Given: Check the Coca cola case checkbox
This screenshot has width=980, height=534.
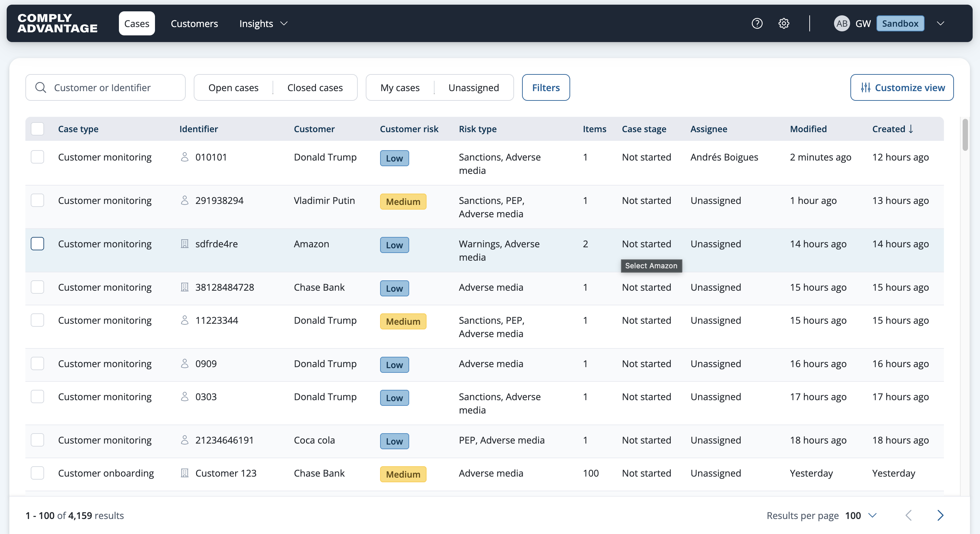Looking at the screenshot, I should coord(37,440).
